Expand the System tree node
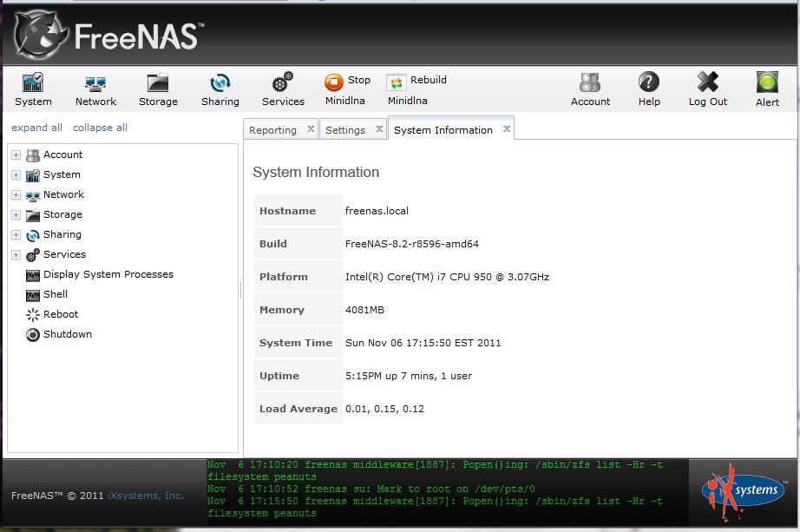This screenshot has height=532, width=800. coord(16,175)
